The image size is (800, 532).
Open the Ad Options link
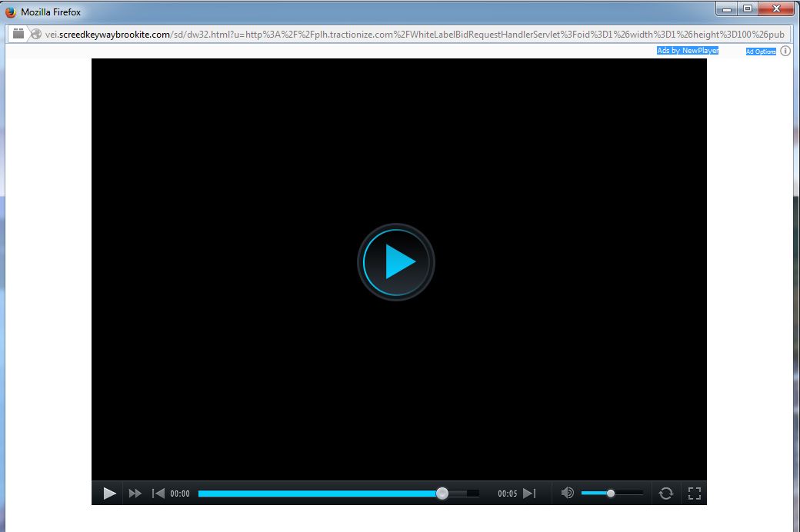(759, 51)
